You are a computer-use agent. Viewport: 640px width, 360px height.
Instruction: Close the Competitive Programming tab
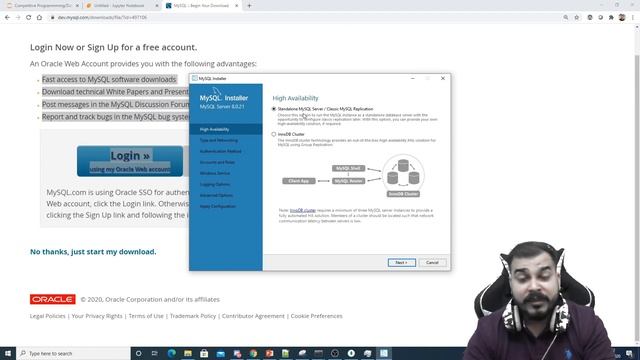click(x=77, y=6)
